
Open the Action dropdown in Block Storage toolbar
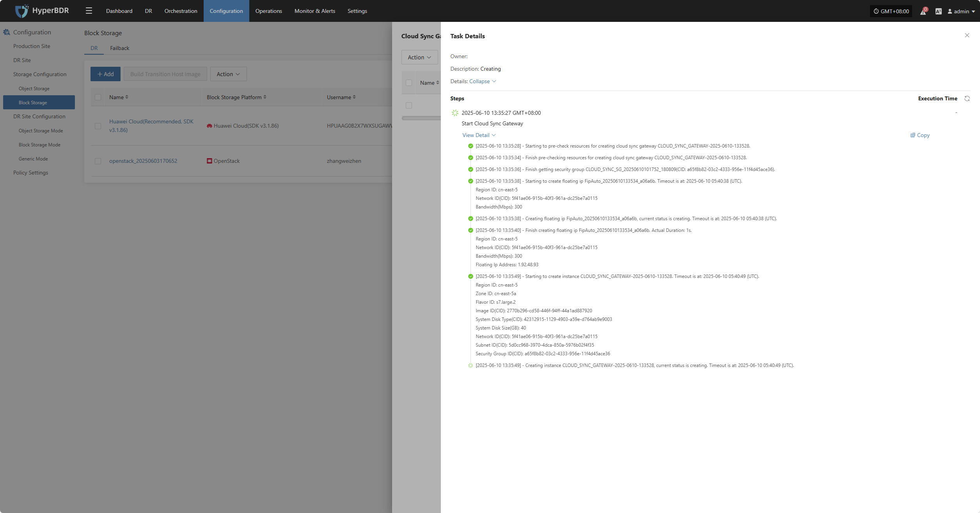pos(228,74)
